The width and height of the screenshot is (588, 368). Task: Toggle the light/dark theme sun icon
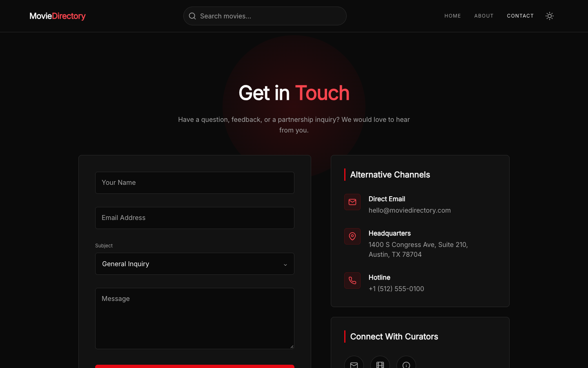(x=550, y=16)
